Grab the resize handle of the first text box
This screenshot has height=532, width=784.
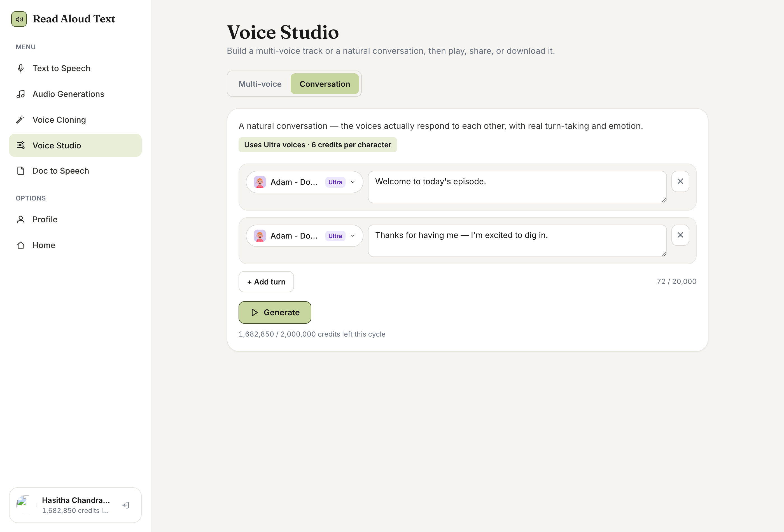tap(664, 200)
